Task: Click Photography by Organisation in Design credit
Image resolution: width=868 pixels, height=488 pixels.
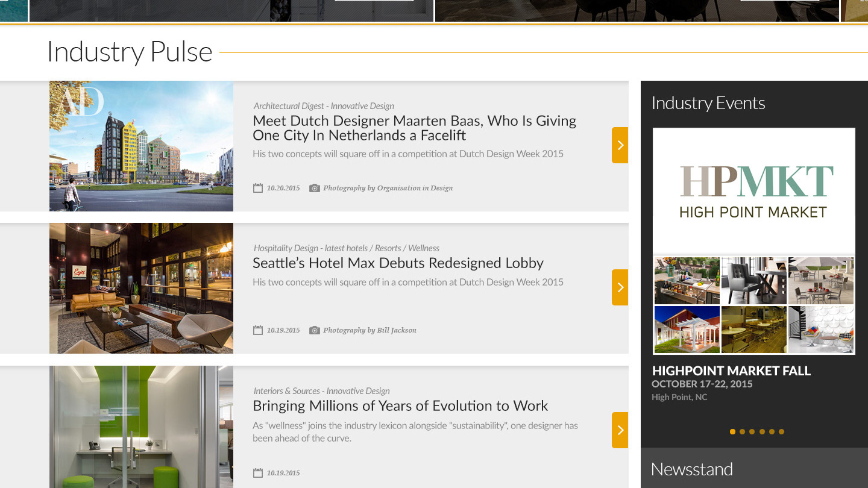Action: pyautogui.click(x=388, y=188)
